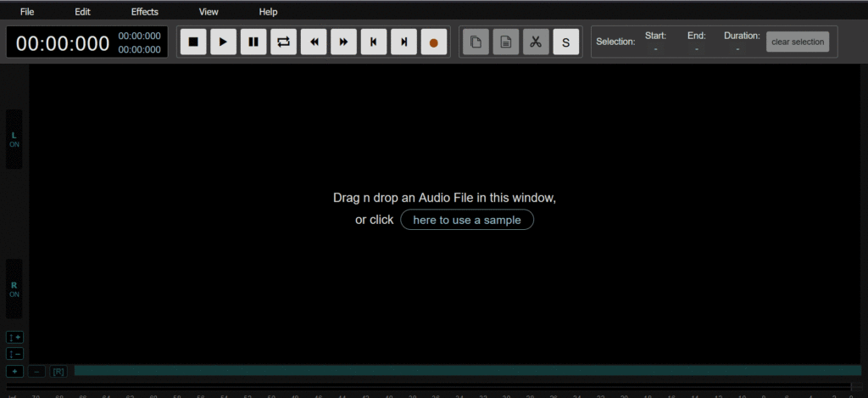This screenshot has height=398, width=868.
Task: Start recording with the orange record button
Action: click(434, 42)
